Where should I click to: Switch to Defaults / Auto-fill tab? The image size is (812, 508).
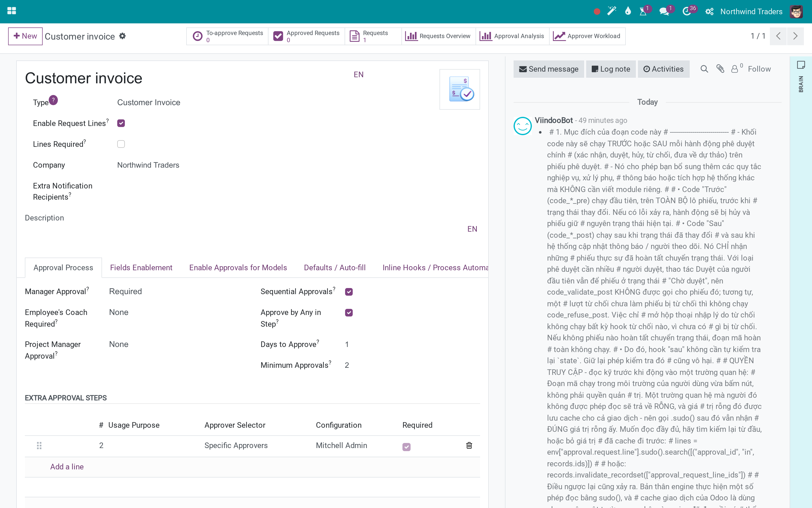(334, 267)
